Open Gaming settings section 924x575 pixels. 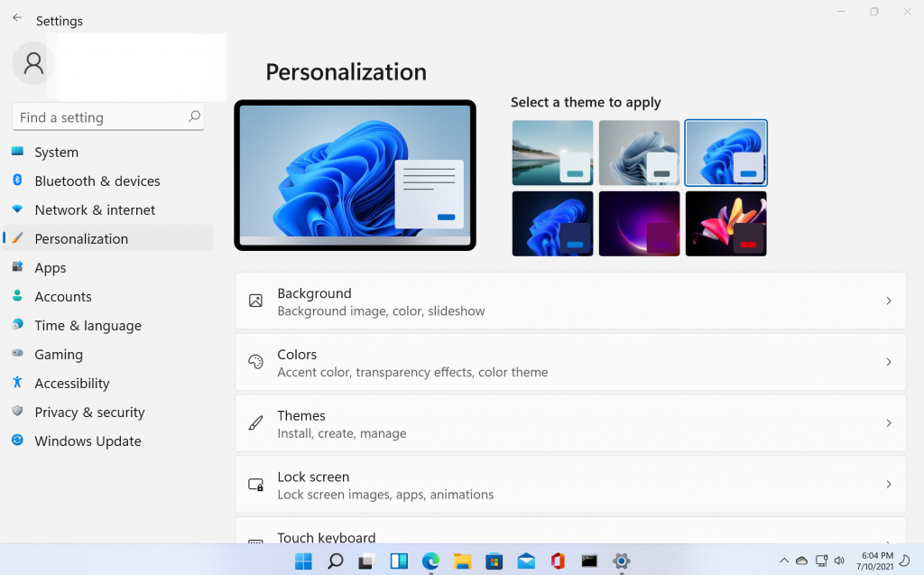click(x=58, y=354)
